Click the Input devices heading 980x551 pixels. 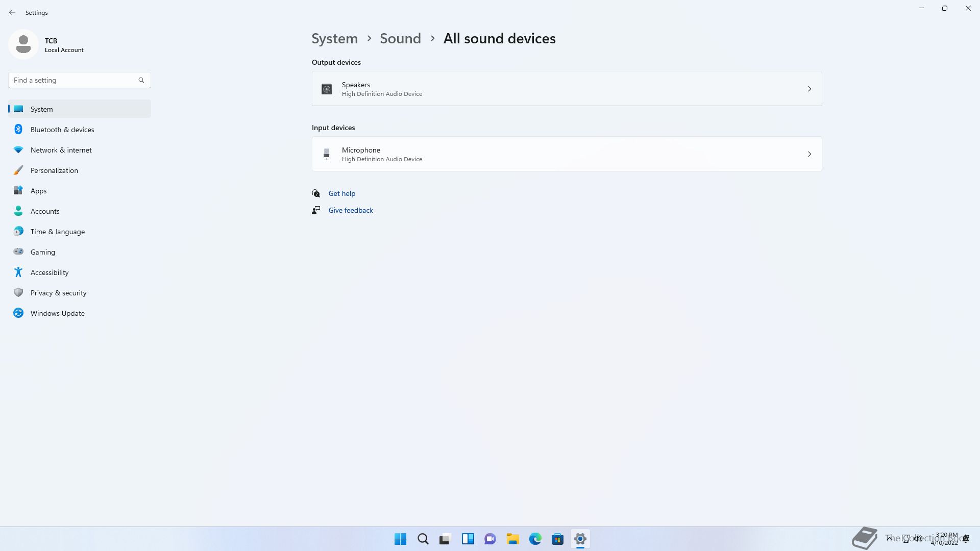pyautogui.click(x=333, y=128)
